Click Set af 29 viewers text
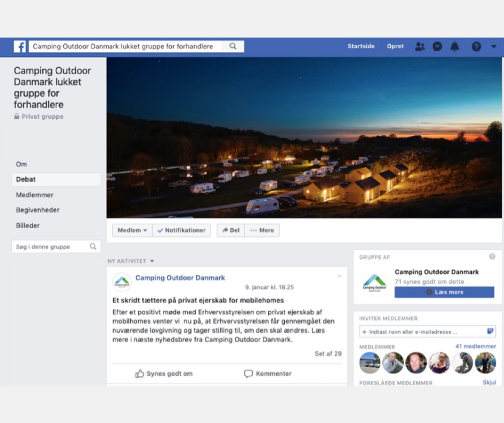 (328, 354)
